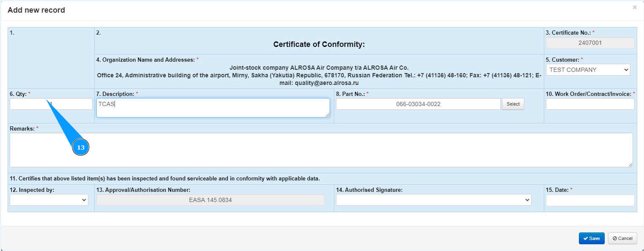Click the Remarks box resize handle
Image resolution: width=644 pixels, height=251 pixels.
[x=630, y=164]
